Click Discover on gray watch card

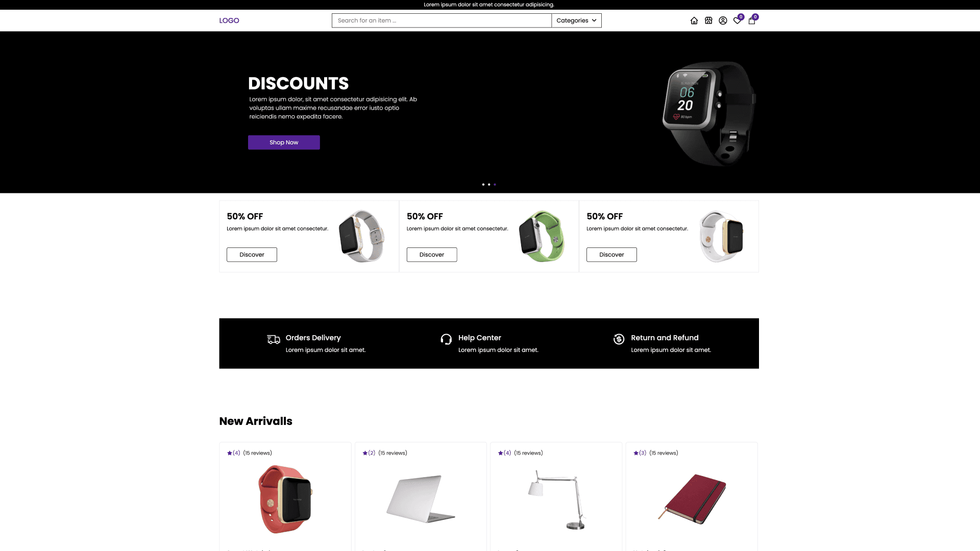click(x=252, y=255)
